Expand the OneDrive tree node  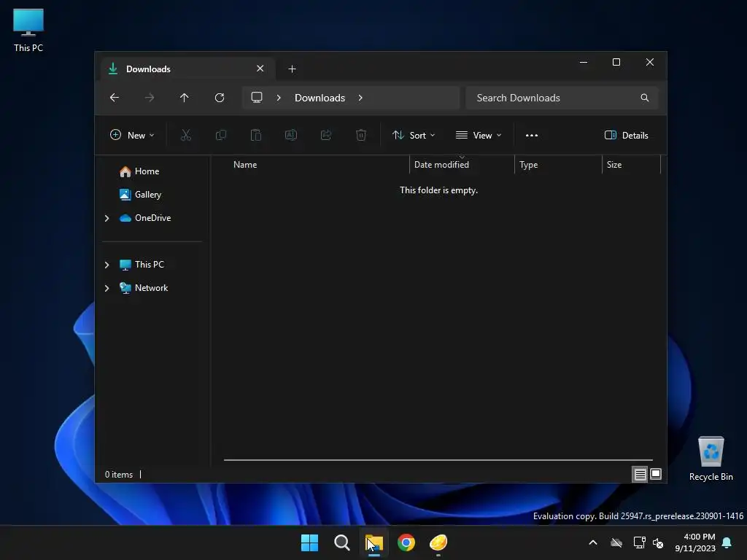(107, 218)
